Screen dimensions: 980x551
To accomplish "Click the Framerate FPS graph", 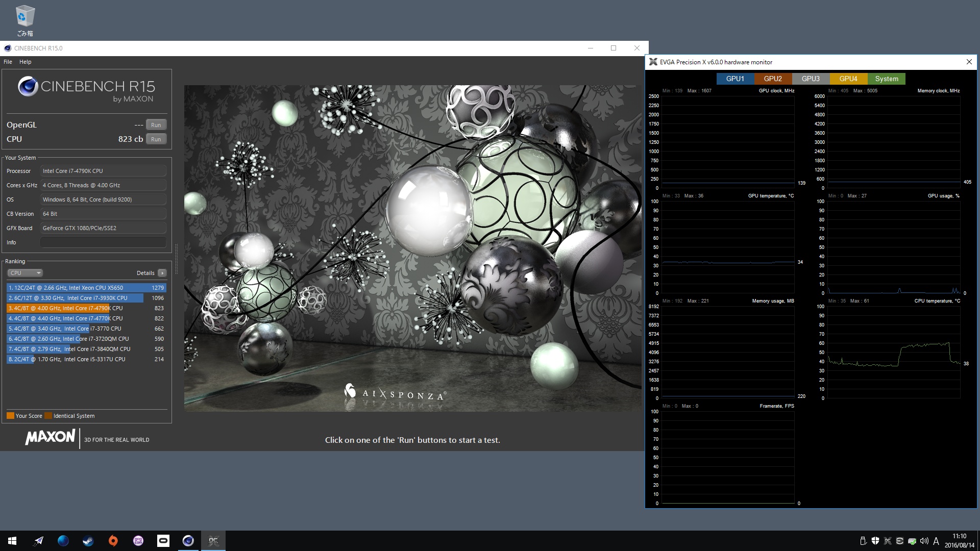I will [728, 457].
